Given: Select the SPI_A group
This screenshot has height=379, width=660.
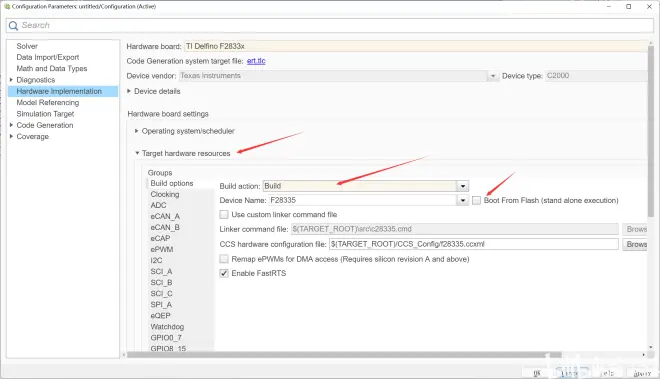Looking at the screenshot, I should (161, 304).
